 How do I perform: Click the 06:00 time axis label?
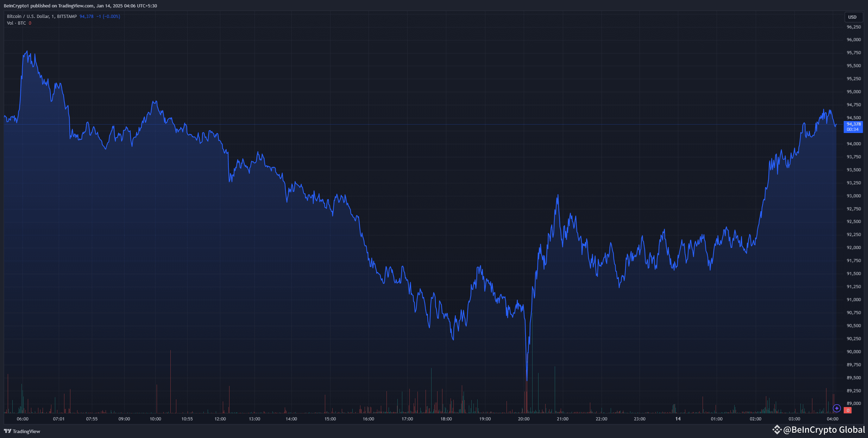[x=23, y=419]
